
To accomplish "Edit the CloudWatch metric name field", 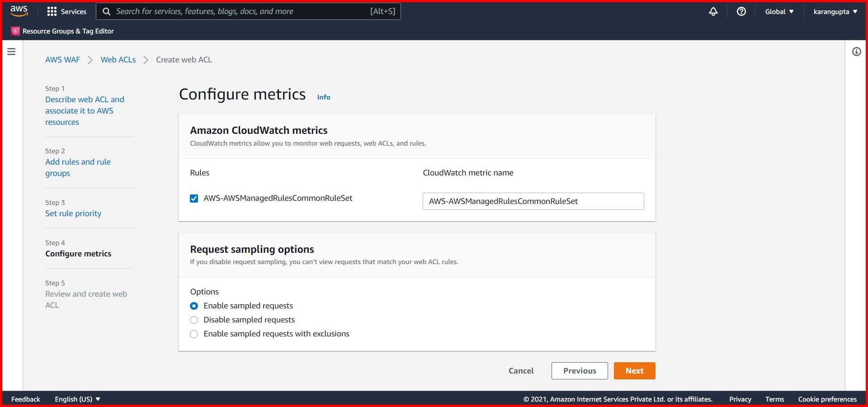I will click(533, 201).
